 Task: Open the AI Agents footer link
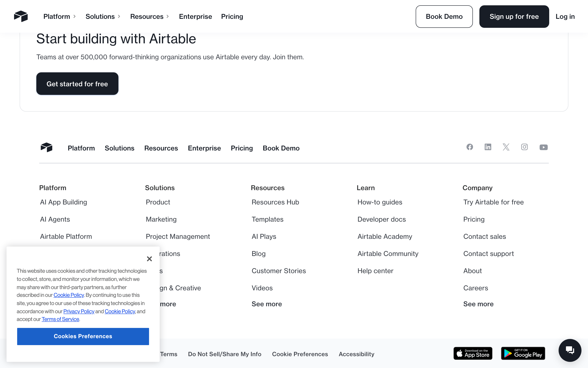tap(55, 219)
